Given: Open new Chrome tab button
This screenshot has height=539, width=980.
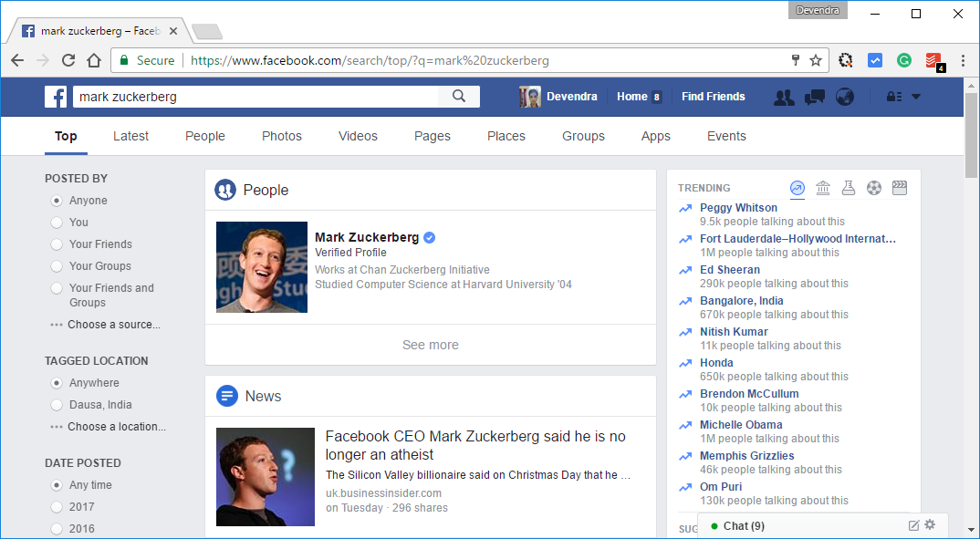Looking at the screenshot, I should [x=206, y=31].
